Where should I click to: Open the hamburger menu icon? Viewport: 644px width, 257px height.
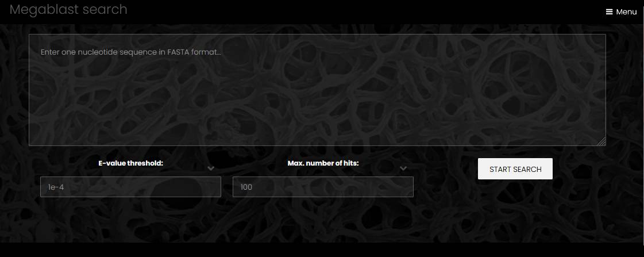click(609, 12)
